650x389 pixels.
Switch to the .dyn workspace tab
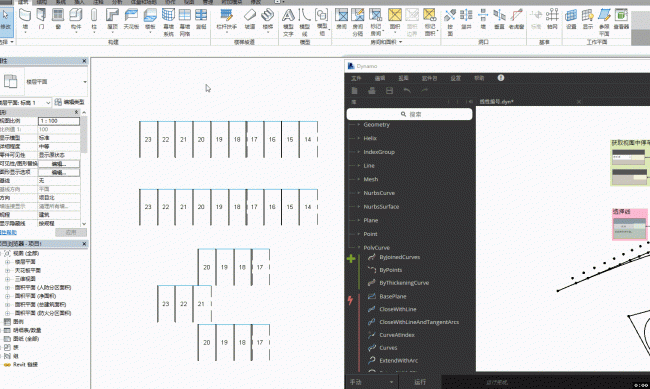496,102
